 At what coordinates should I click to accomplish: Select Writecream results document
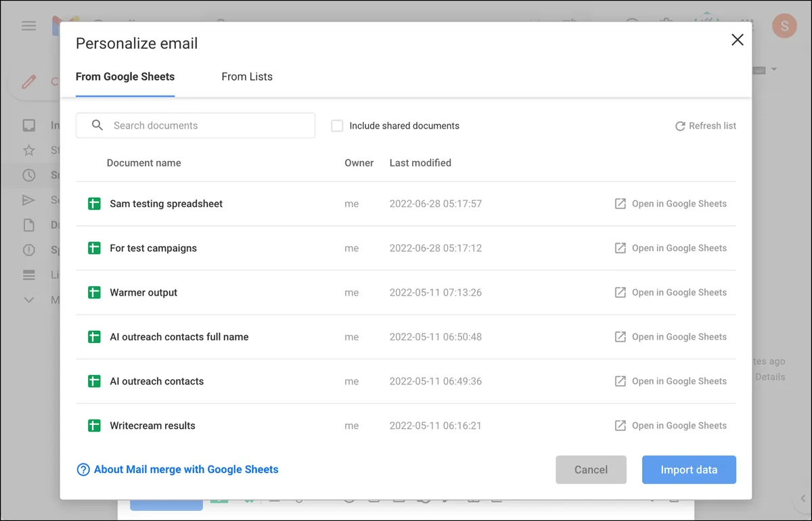(406, 426)
